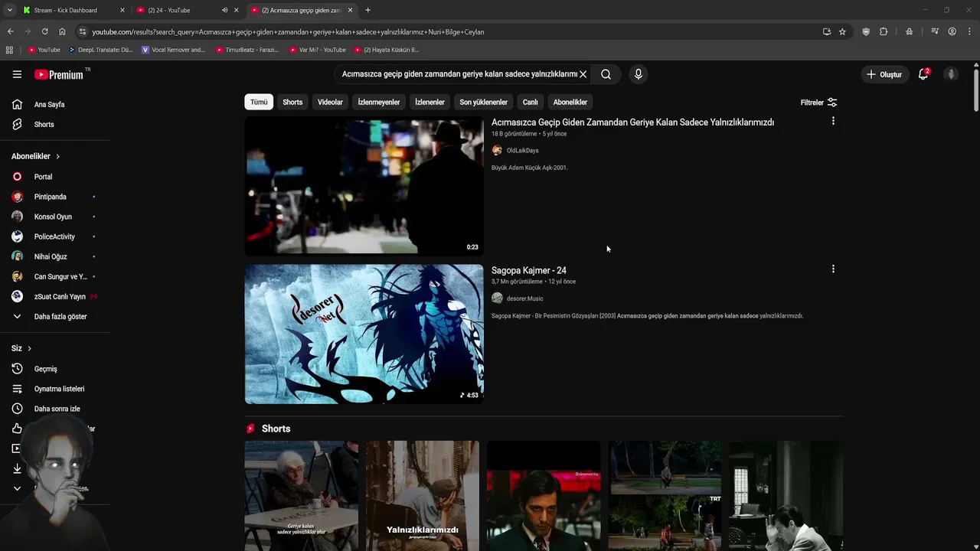Screen dimensions: 980x551
Task: Open zSuat Canlı Yayın live channel
Action: (60, 296)
